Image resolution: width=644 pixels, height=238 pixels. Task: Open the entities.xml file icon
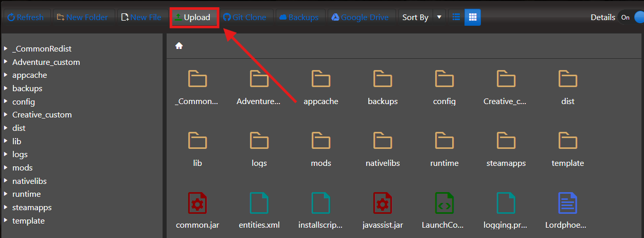[259, 202]
